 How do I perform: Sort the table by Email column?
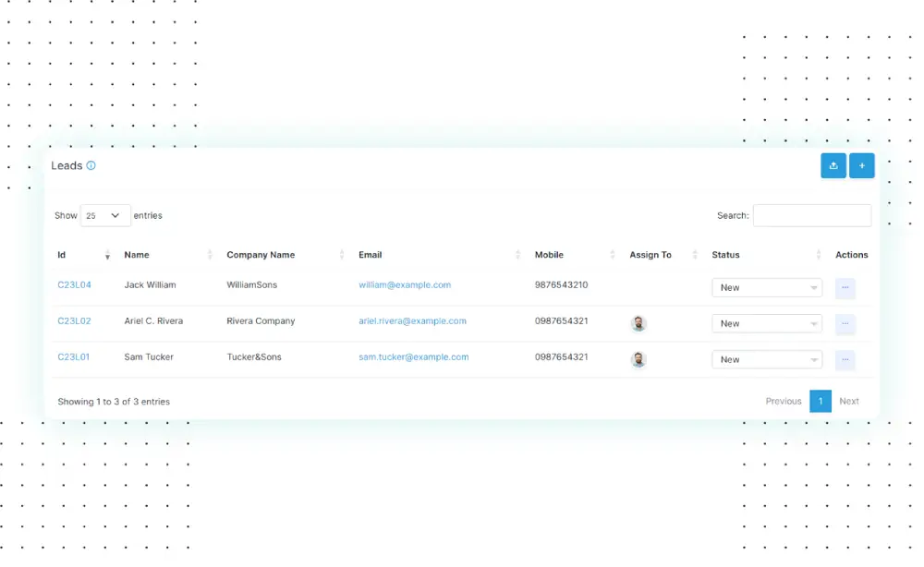[x=517, y=255]
